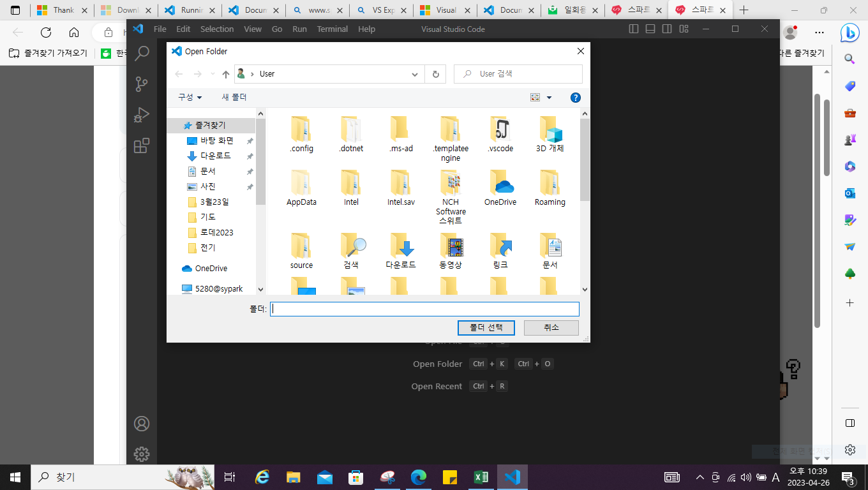
Task: Open Run and Debug in VS Code activity bar
Action: click(x=142, y=115)
